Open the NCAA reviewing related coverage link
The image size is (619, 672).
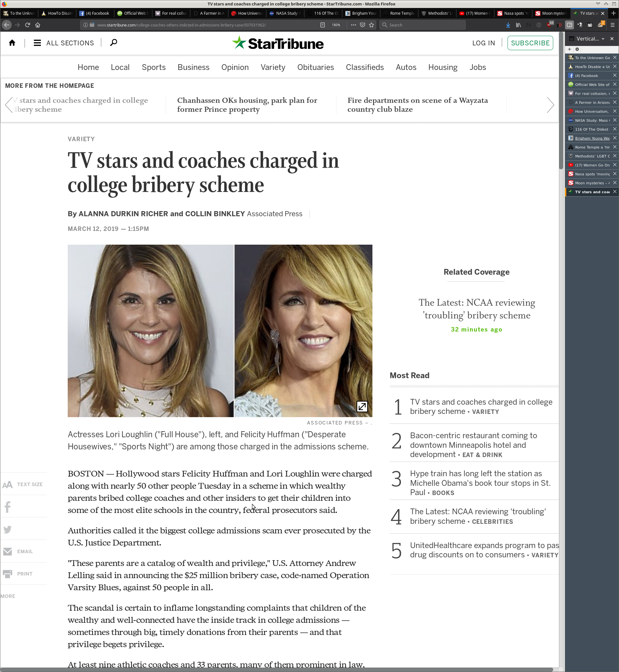point(477,309)
